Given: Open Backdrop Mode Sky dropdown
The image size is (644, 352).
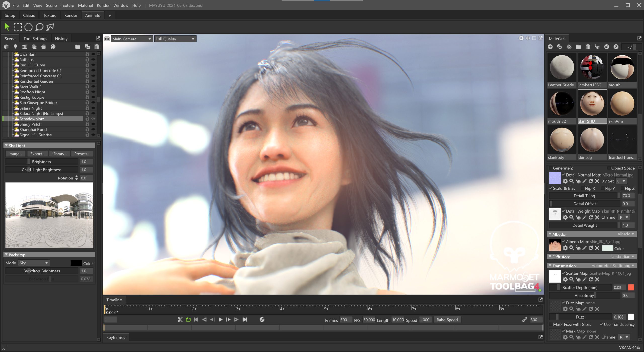Looking at the screenshot, I should pos(34,263).
